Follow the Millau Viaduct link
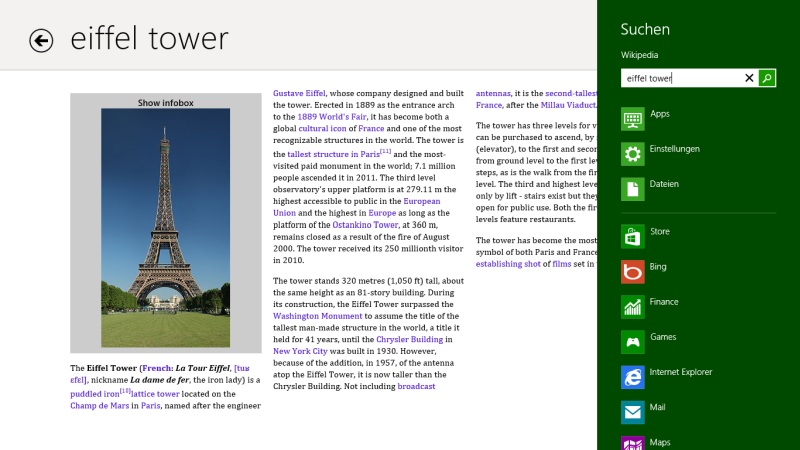 (568, 105)
